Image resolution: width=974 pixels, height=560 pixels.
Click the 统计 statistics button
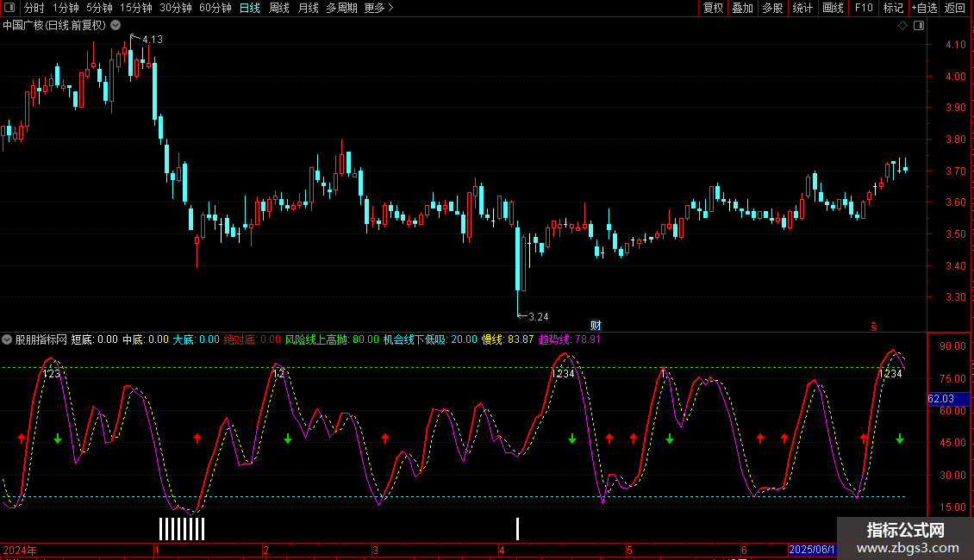(802, 8)
